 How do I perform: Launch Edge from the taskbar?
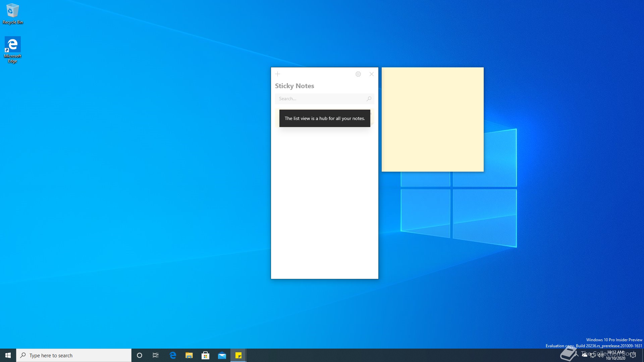coord(173,355)
